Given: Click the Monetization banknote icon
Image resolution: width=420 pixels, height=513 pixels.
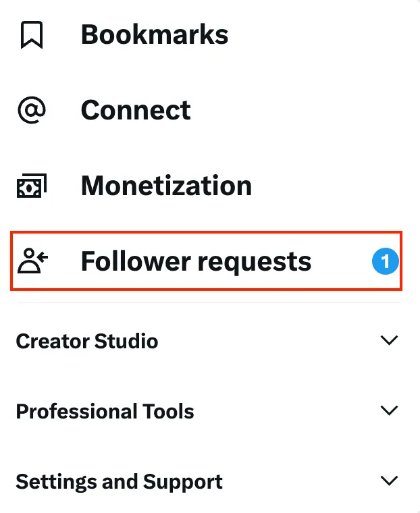Looking at the screenshot, I should (32, 186).
